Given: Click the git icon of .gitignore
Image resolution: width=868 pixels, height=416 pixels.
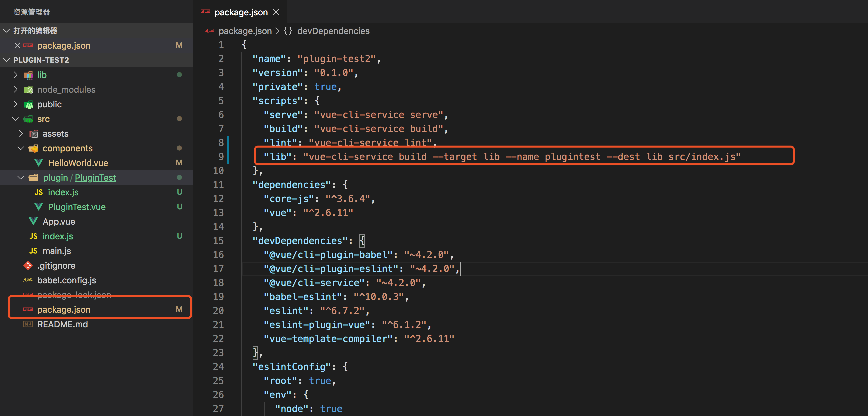Looking at the screenshot, I should point(28,266).
